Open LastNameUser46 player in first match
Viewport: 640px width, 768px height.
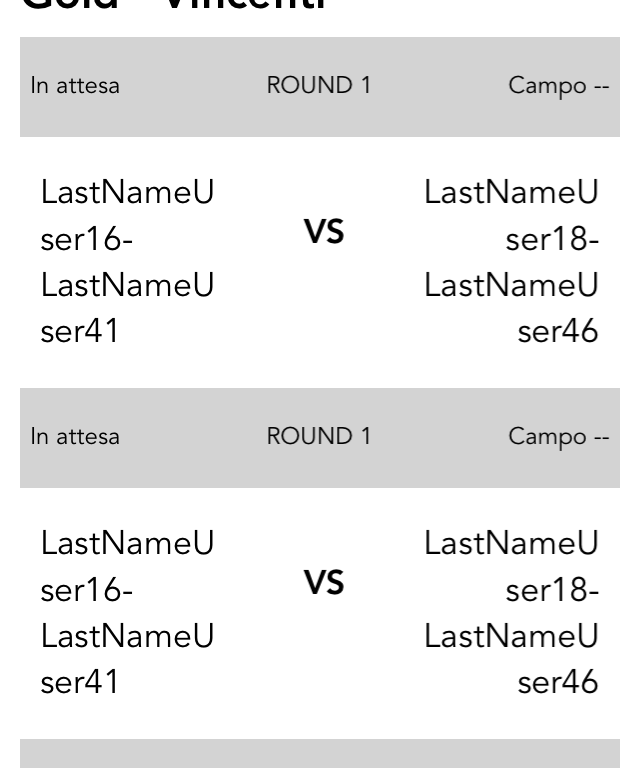pyautogui.click(x=511, y=308)
